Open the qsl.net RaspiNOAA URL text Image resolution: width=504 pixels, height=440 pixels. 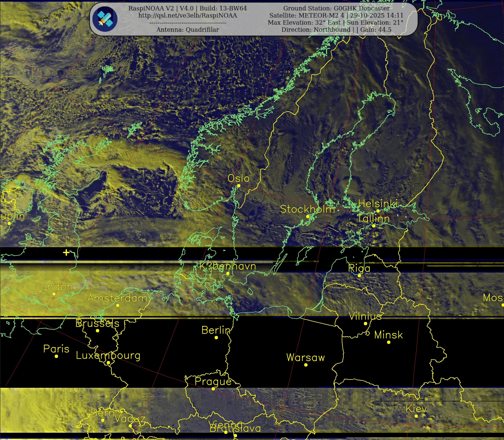188,16
